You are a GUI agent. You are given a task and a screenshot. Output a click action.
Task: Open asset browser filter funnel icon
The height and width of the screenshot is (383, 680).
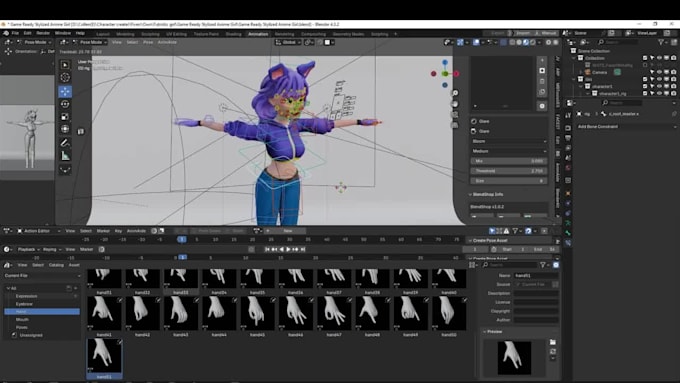click(543, 265)
